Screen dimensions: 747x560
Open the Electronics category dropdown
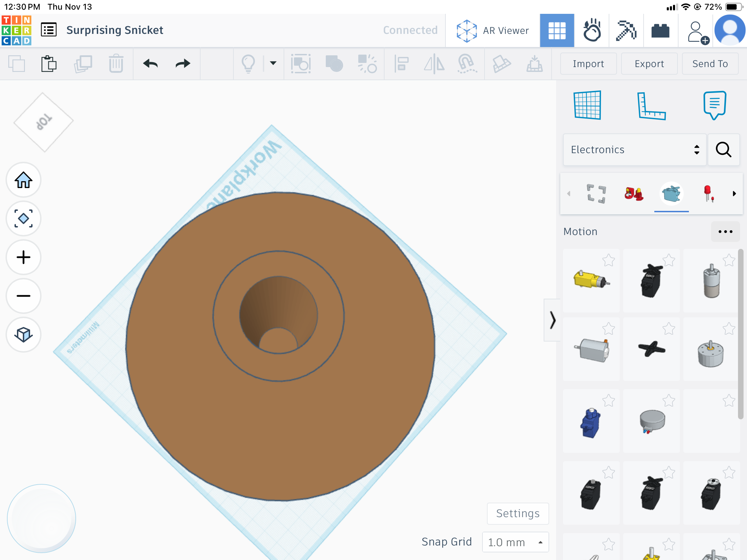tap(635, 150)
